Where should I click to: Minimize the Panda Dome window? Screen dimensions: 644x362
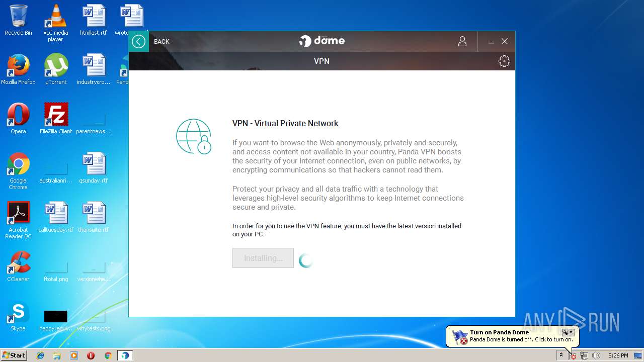click(x=491, y=42)
